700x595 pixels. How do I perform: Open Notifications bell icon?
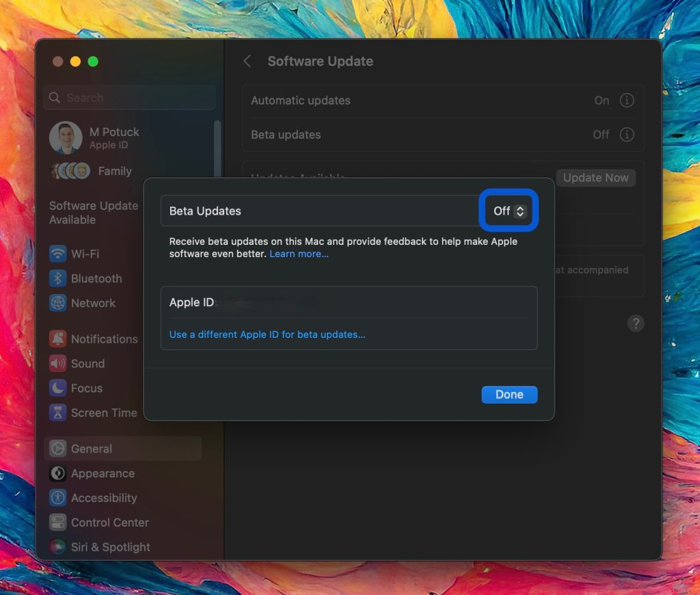pyautogui.click(x=58, y=339)
